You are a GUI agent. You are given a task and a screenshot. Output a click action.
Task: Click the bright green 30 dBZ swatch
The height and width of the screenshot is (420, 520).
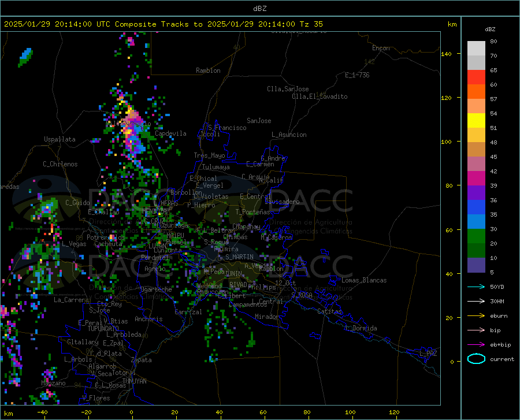click(476, 236)
